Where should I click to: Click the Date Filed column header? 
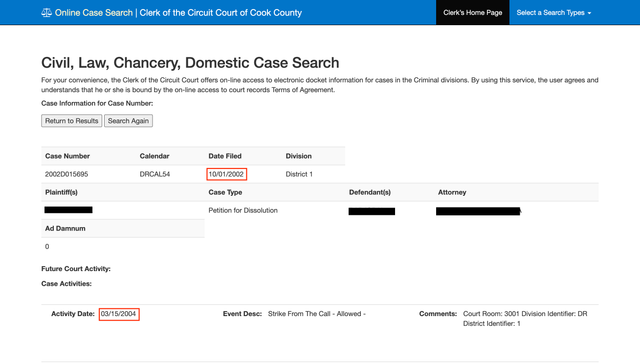point(225,156)
